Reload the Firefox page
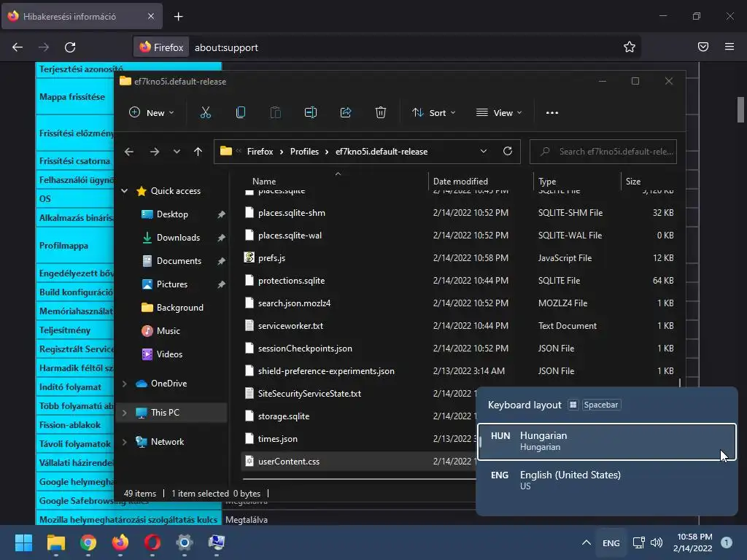This screenshot has width=747, height=560. pyautogui.click(x=70, y=47)
